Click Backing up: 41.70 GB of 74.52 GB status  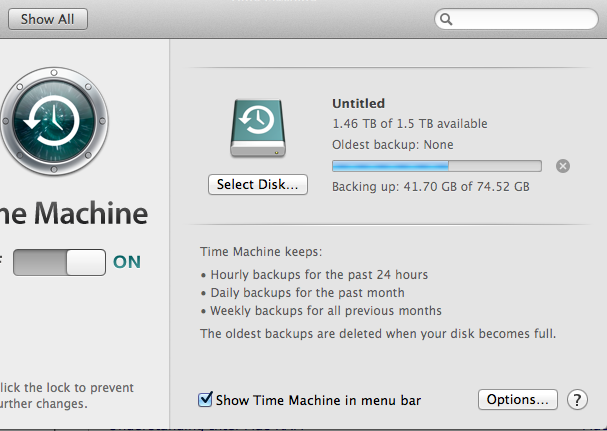[430, 187]
